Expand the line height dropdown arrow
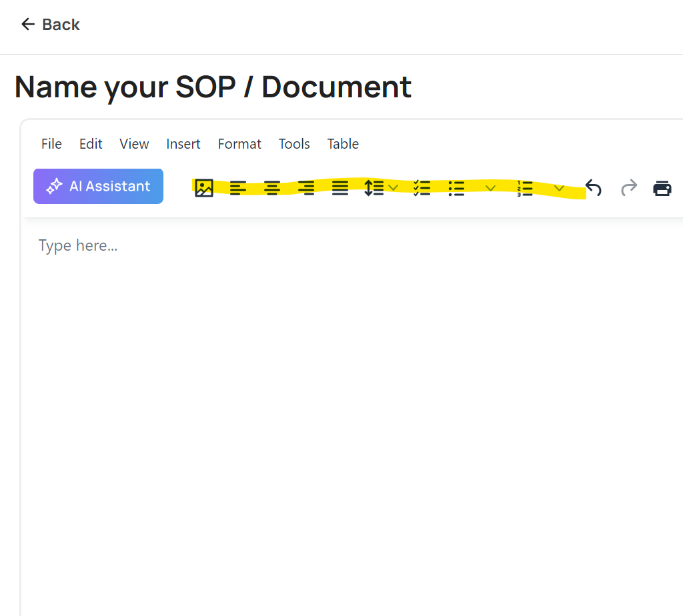The width and height of the screenshot is (683, 616). tap(394, 188)
